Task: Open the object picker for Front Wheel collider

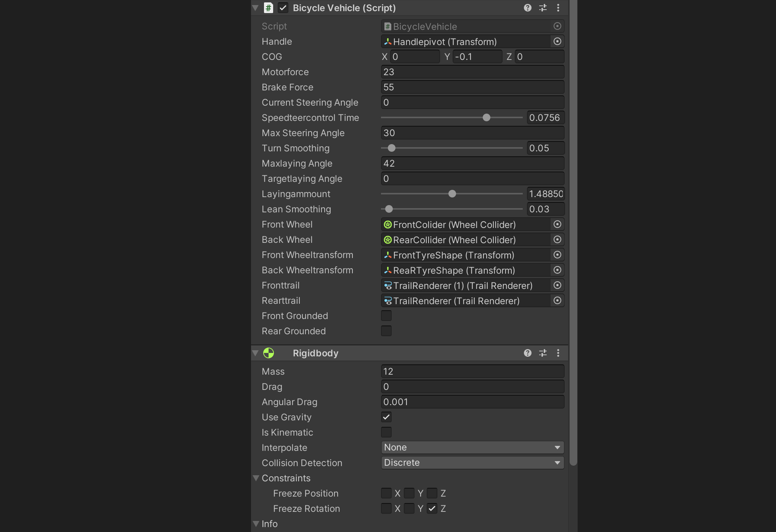Action: (557, 224)
